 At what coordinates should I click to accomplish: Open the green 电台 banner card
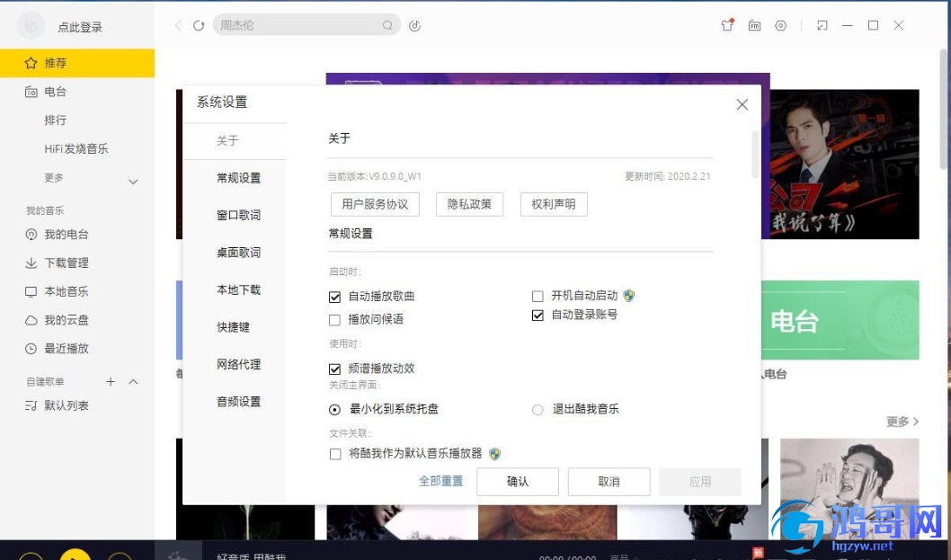pyautogui.click(x=840, y=320)
